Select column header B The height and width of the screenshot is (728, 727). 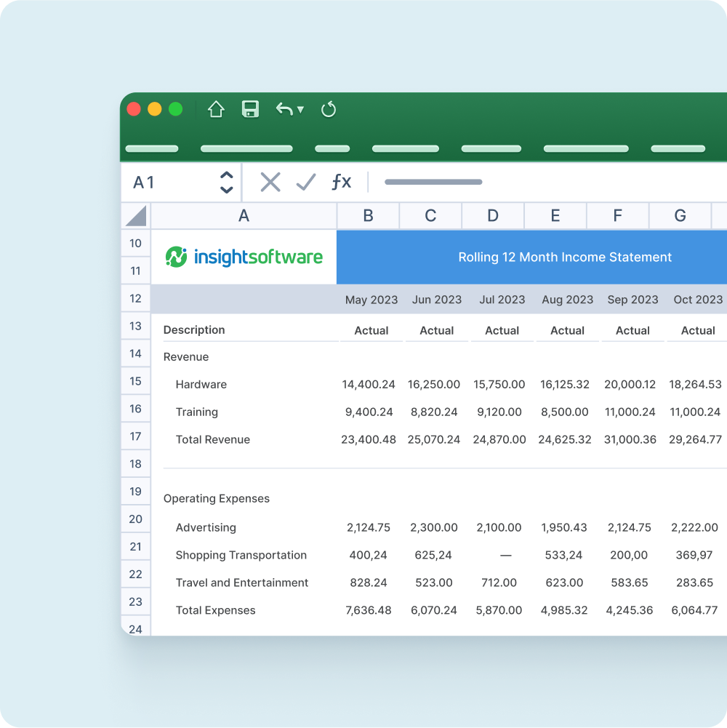[368, 215]
